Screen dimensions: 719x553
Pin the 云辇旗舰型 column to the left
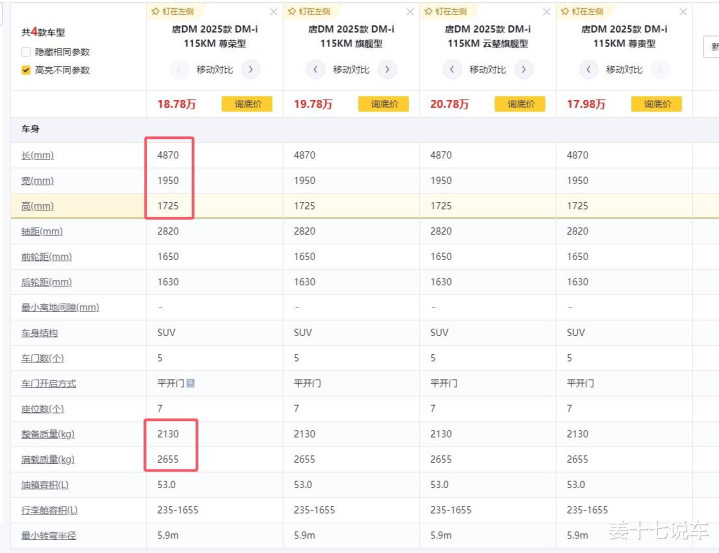(446, 11)
